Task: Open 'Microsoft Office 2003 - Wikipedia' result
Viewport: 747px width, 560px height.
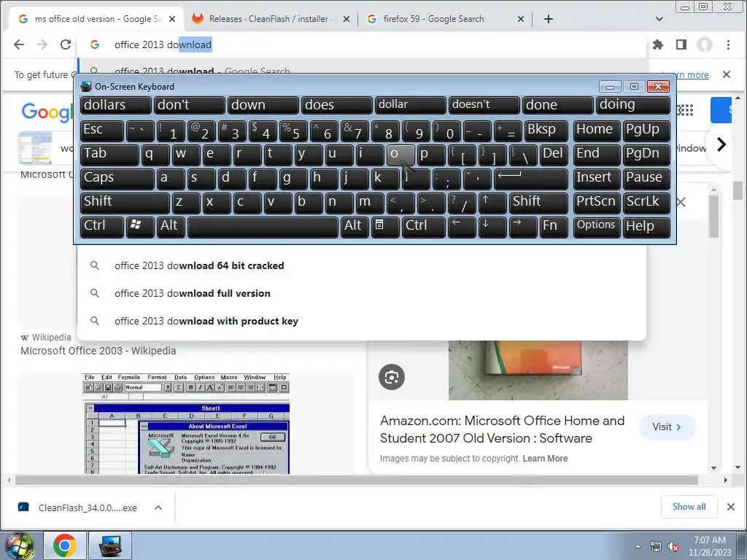Action: (98, 351)
